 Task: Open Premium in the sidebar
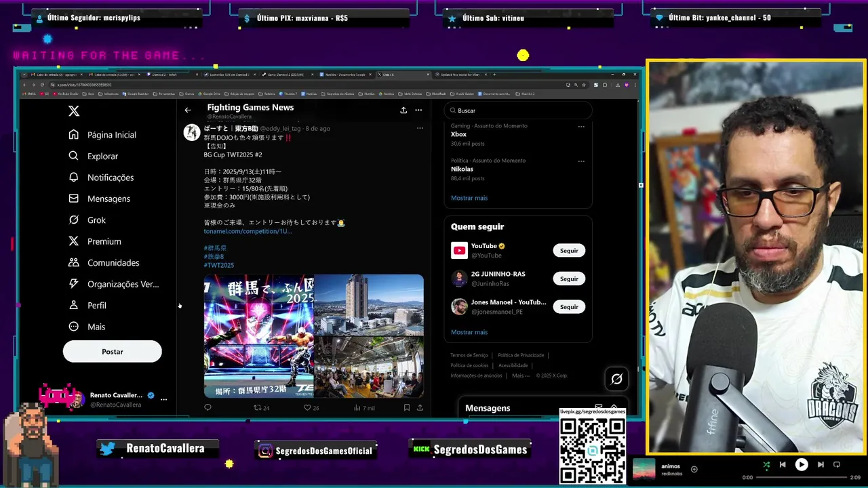click(94, 241)
